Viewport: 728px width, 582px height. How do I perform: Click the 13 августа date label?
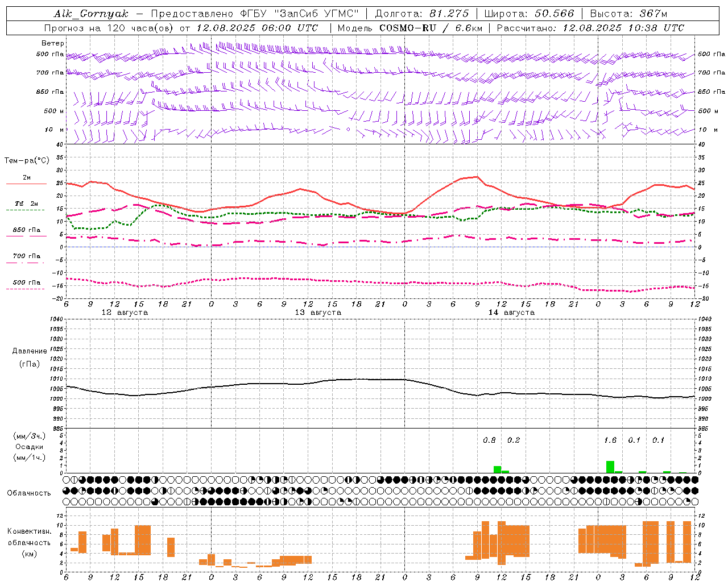(318, 313)
